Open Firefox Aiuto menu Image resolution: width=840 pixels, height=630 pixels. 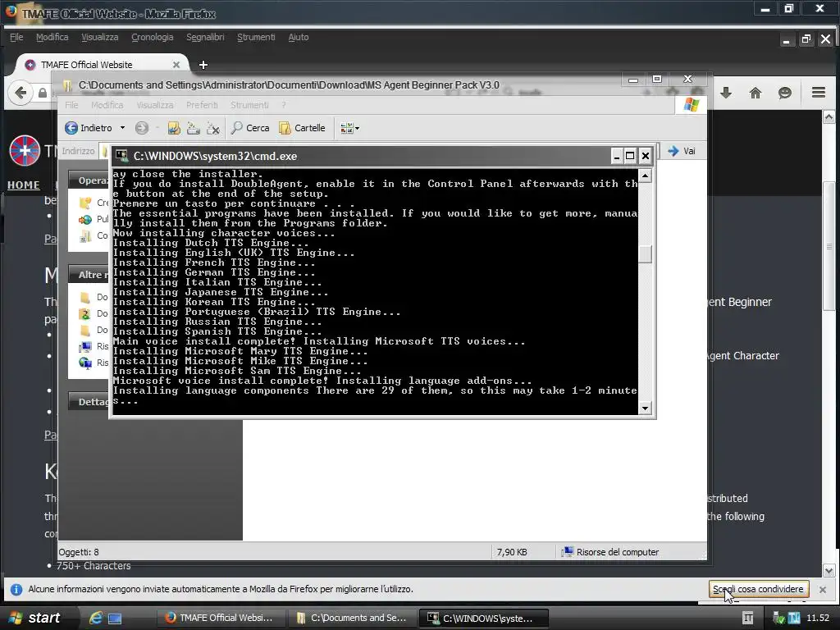[x=299, y=37]
